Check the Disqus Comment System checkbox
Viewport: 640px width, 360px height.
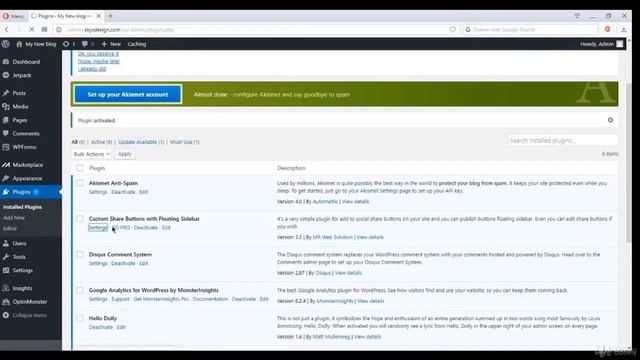[80, 255]
